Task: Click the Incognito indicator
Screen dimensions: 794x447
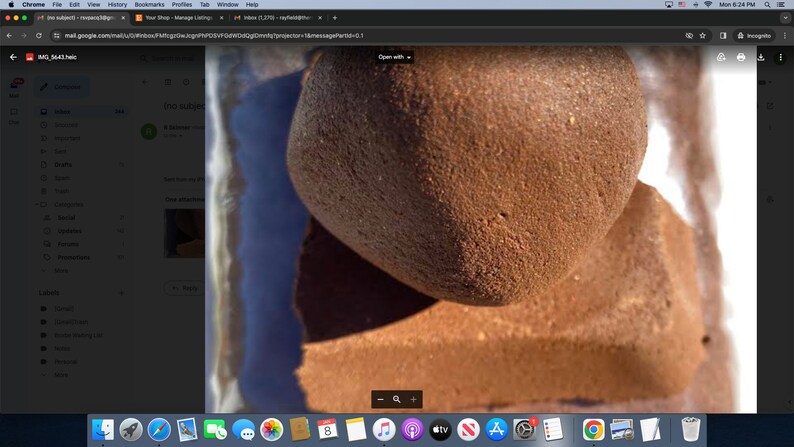Action: coord(754,35)
